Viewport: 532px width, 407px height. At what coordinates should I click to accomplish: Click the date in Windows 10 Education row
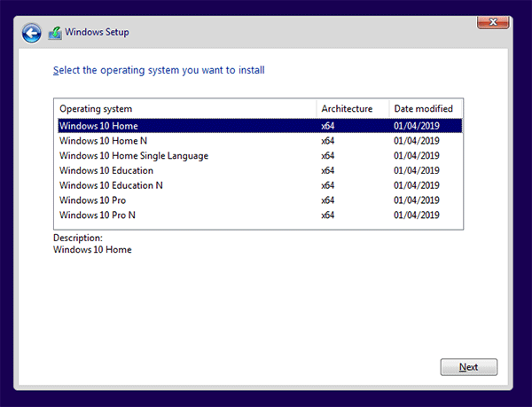[x=417, y=170]
